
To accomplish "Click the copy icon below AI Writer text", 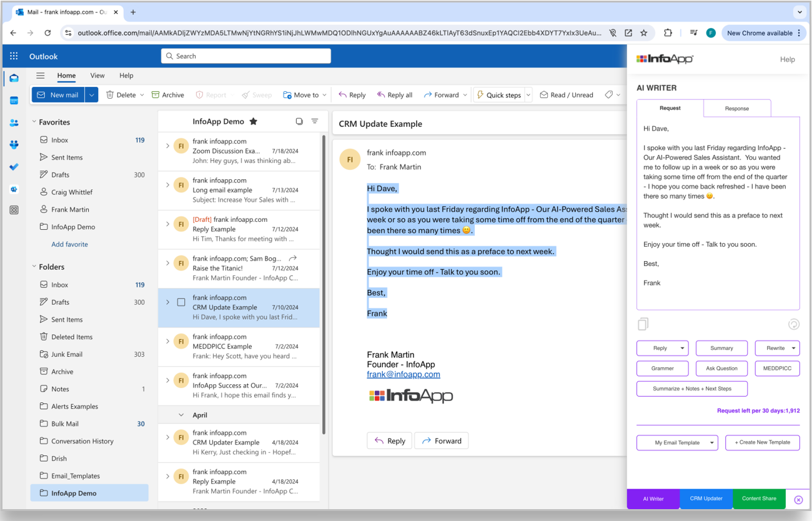I will click(x=643, y=324).
